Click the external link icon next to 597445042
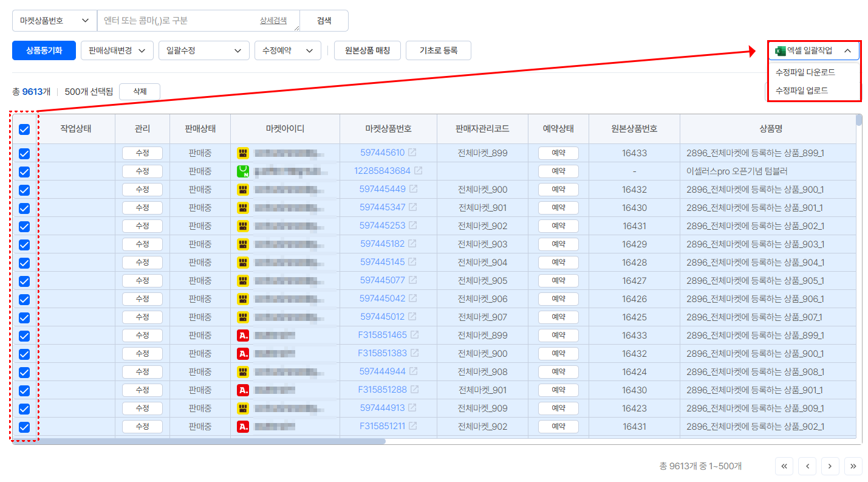Image resolution: width=868 pixels, height=482 pixels. tap(412, 298)
